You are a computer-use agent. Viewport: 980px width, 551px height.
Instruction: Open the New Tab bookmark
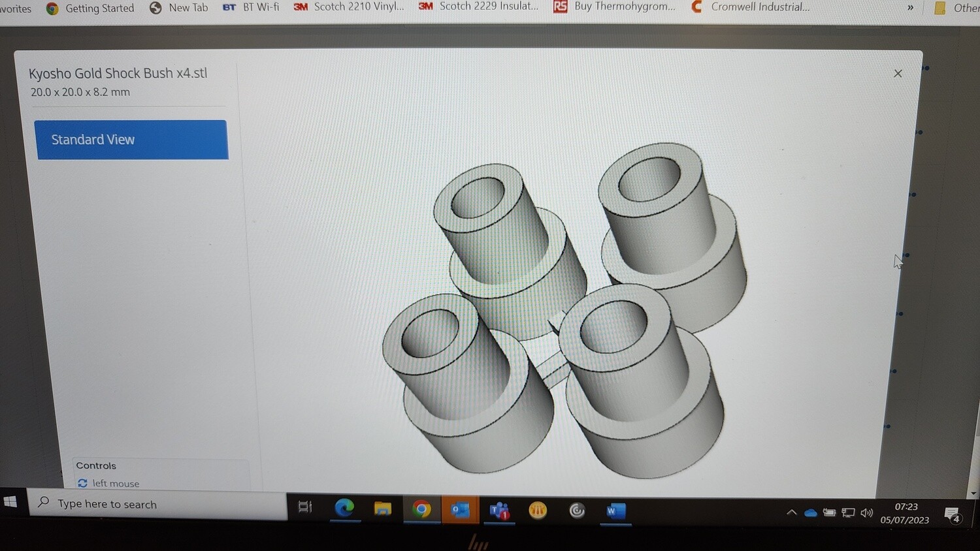point(178,8)
